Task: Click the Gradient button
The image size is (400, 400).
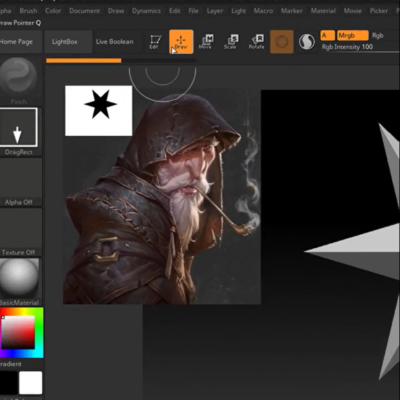Action: pos(11,364)
